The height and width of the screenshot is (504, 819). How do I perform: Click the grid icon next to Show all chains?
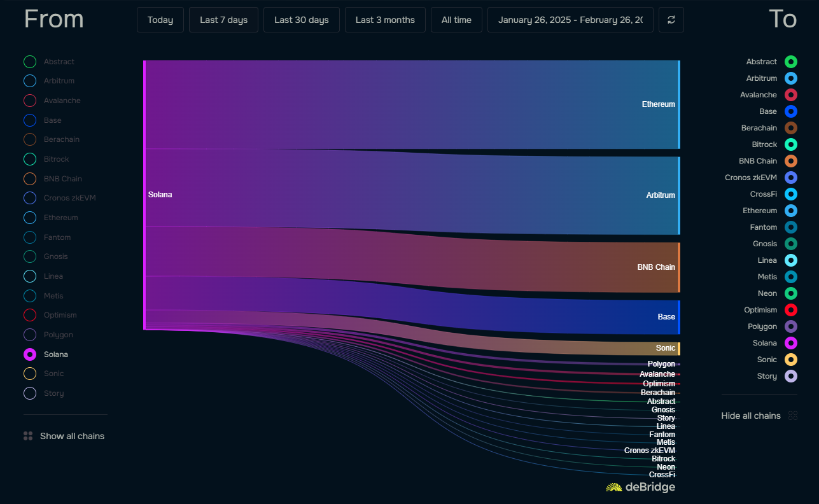click(28, 436)
